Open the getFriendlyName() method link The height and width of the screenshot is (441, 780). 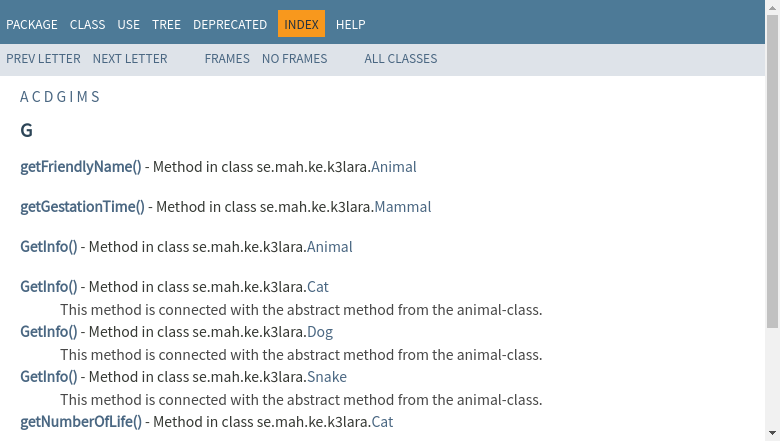[x=81, y=167]
